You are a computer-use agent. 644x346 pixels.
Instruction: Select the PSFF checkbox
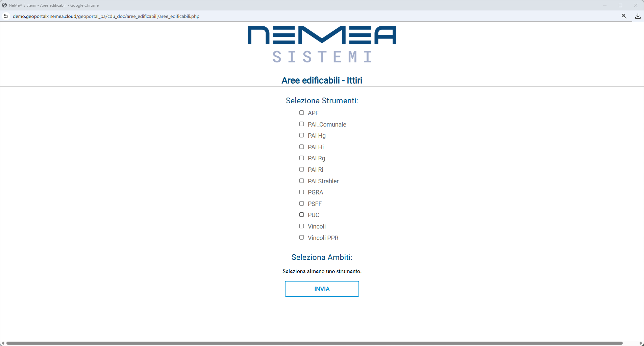301,204
